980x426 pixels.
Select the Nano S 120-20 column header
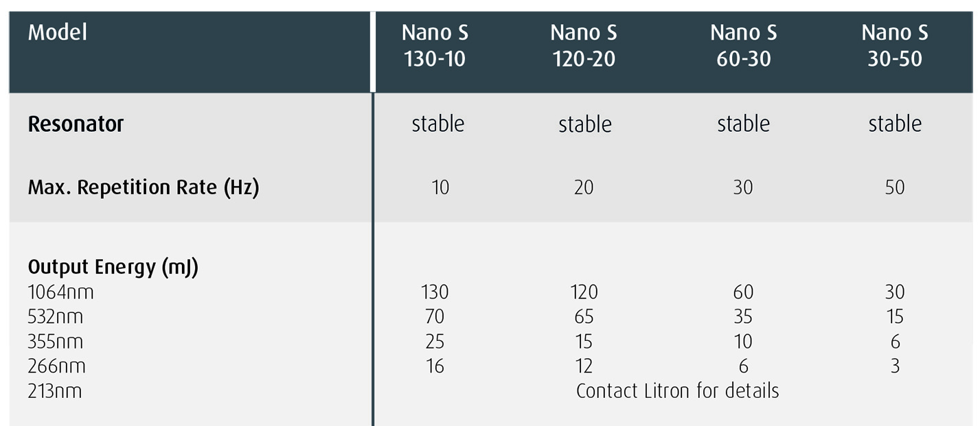pyautogui.click(x=584, y=46)
